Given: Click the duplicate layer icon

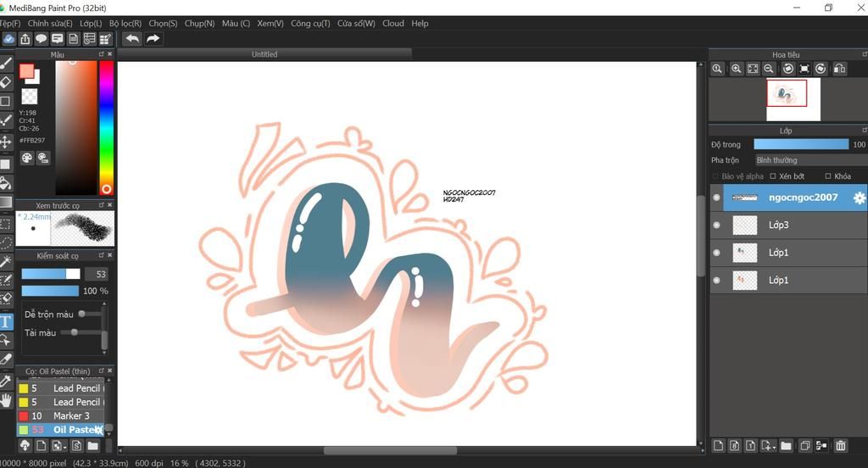Looking at the screenshot, I should point(805,445).
